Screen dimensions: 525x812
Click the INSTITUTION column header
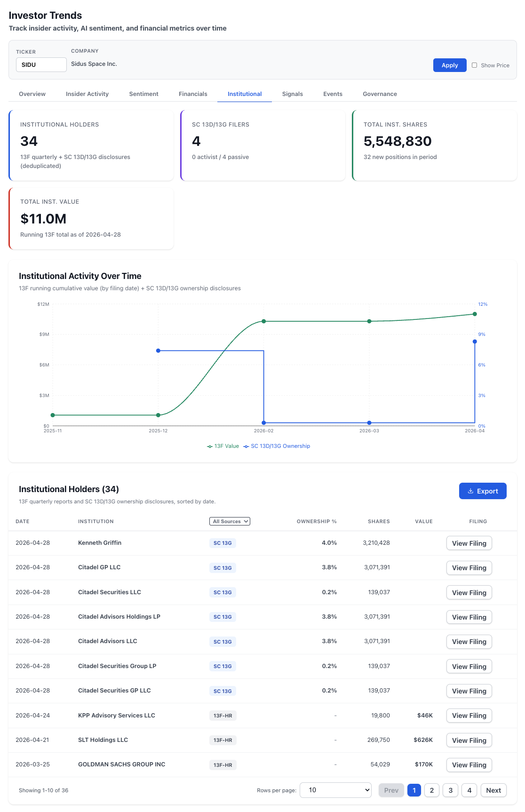pyautogui.click(x=96, y=521)
